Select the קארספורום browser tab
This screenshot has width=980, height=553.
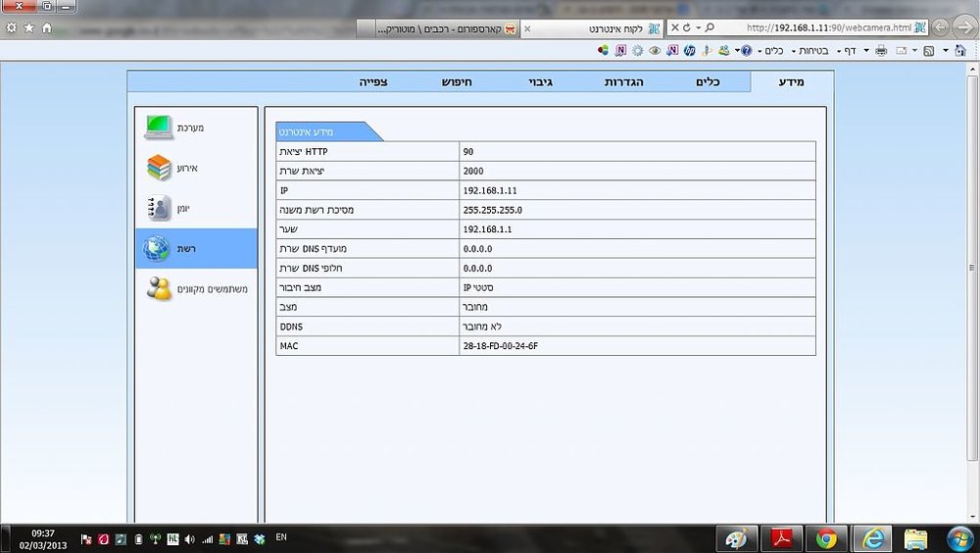(x=446, y=28)
